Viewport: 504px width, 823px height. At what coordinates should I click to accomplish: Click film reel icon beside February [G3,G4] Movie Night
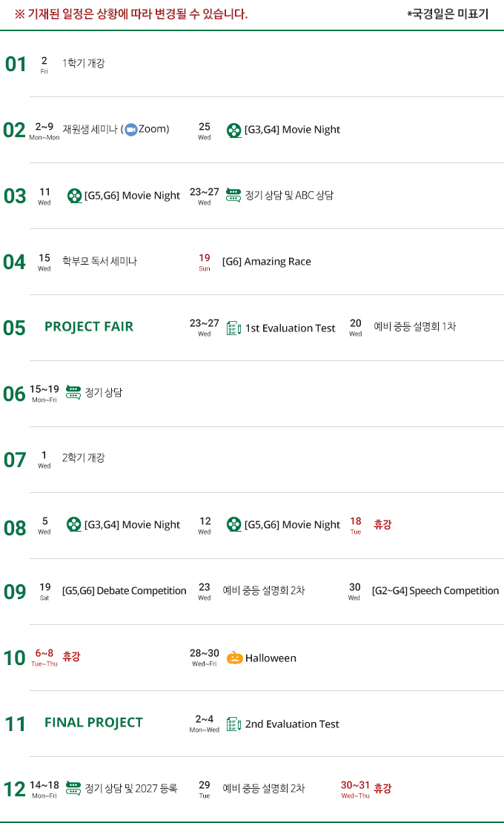tap(234, 130)
